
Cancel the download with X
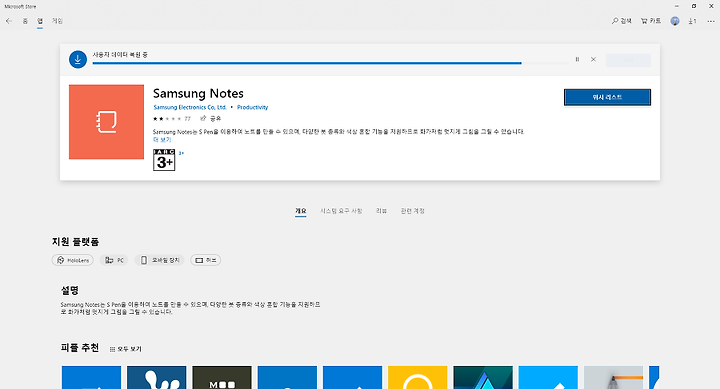click(593, 59)
